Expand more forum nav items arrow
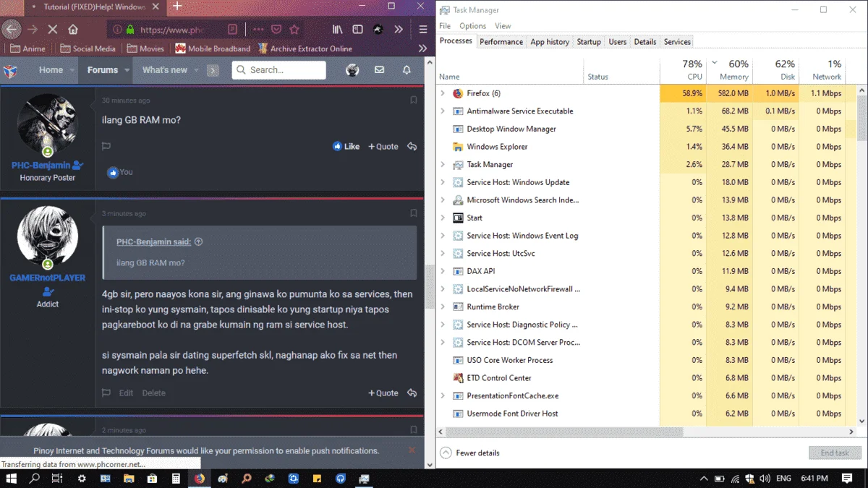 (213, 71)
